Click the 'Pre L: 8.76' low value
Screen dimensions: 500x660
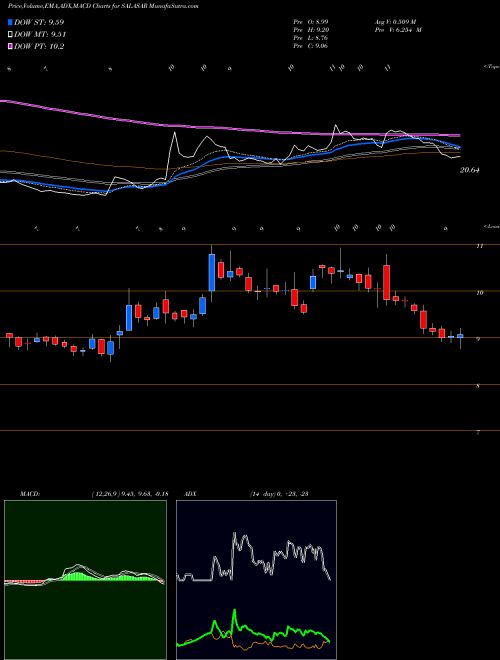311,38
